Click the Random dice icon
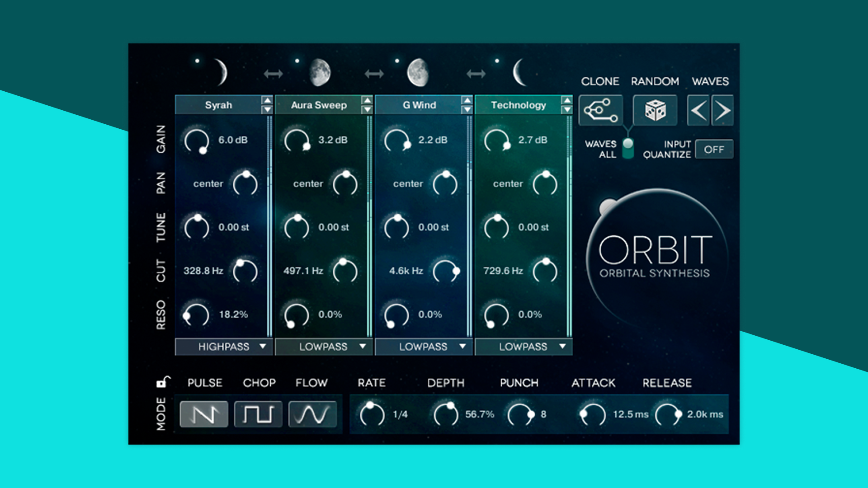The height and width of the screenshot is (488, 868). (656, 109)
